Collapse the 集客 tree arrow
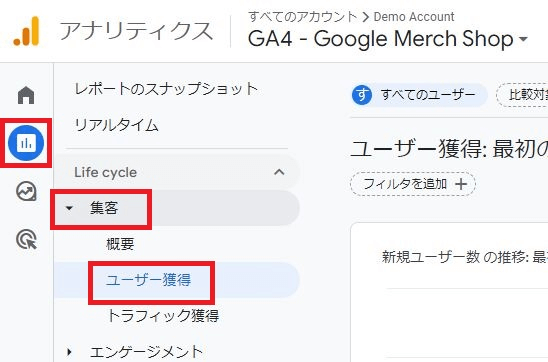The width and height of the screenshot is (548, 362). click(69, 208)
